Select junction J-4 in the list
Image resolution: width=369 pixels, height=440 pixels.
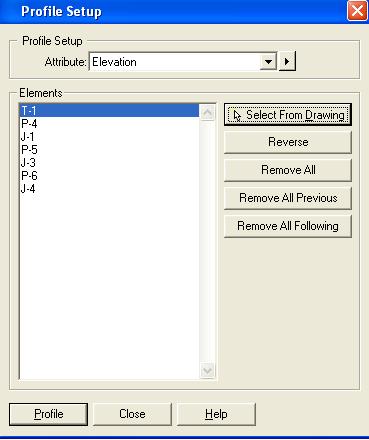point(110,189)
